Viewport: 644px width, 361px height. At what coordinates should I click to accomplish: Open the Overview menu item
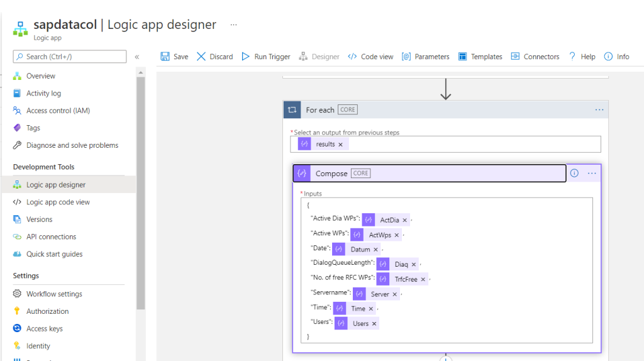click(41, 76)
